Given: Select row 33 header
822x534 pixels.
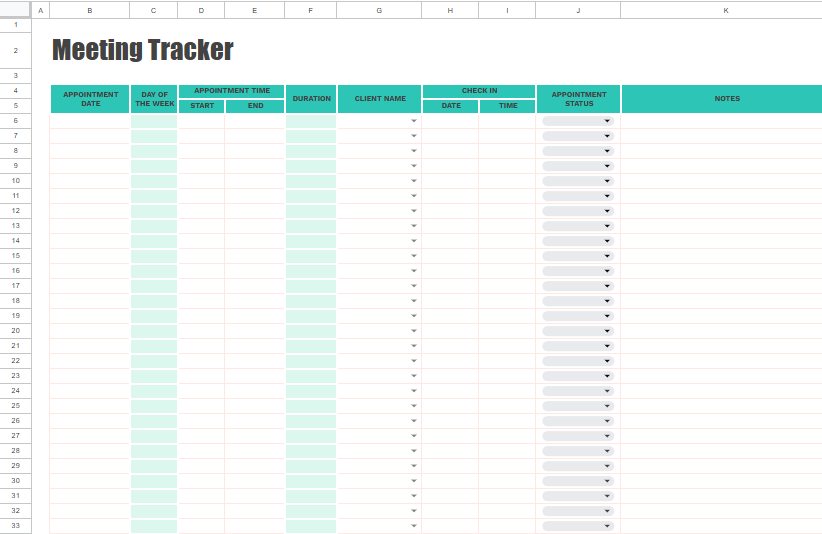Looking at the screenshot, I should pyautogui.click(x=16, y=526).
